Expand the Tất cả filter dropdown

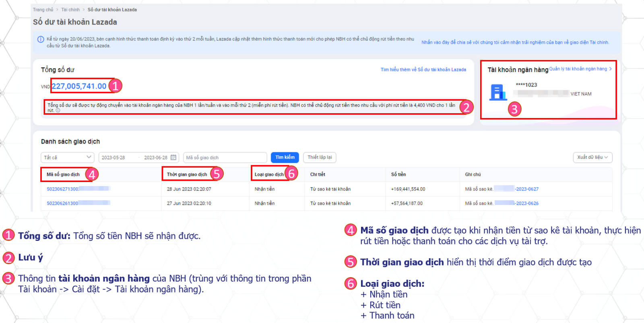pyautogui.click(x=67, y=157)
